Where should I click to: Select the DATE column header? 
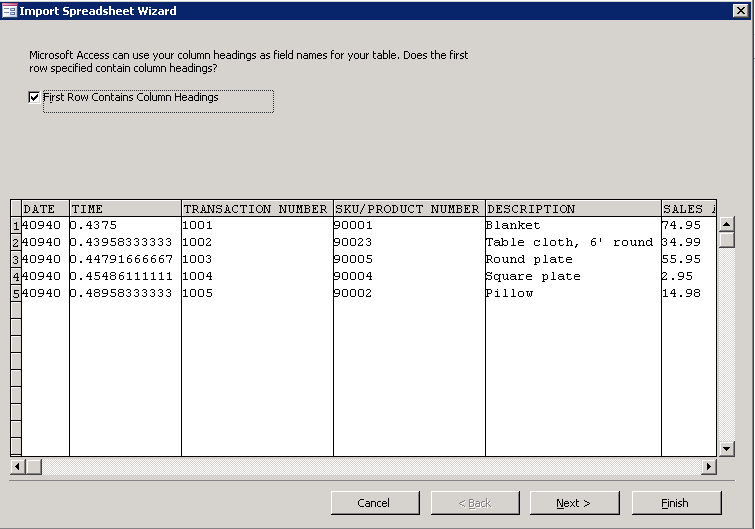pos(45,209)
